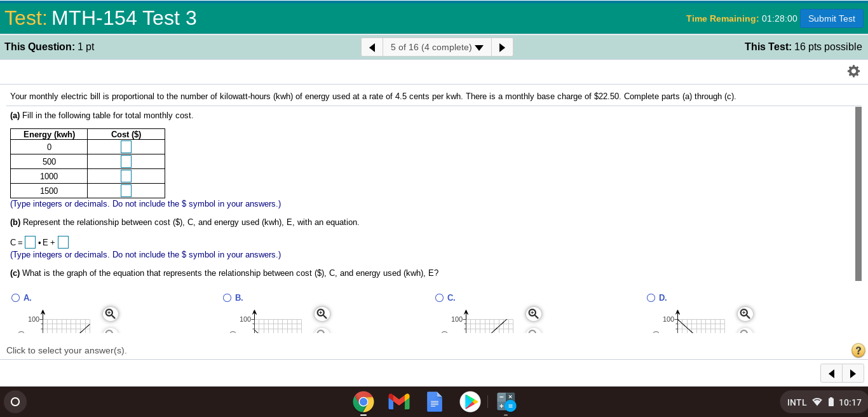This screenshot has height=417, width=868.
Task: Click the bottom-right next navigation arrow
Action: tap(853, 373)
